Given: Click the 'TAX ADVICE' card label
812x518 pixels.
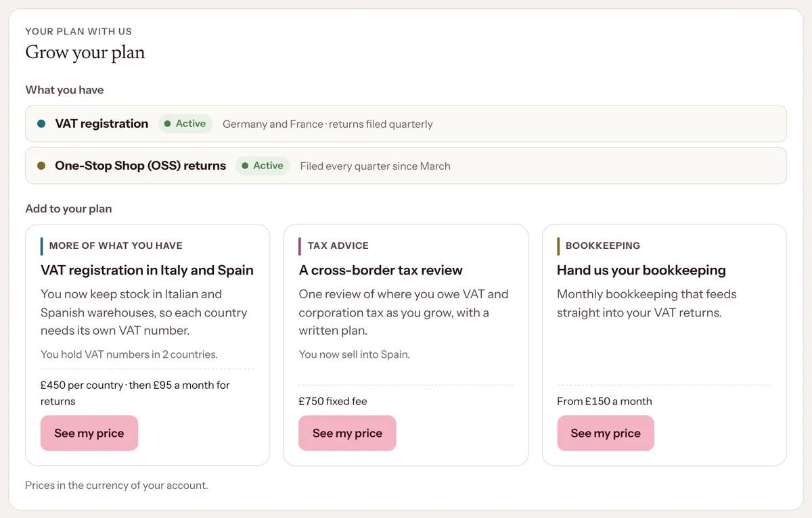Looking at the screenshot, I should [338, 245].
